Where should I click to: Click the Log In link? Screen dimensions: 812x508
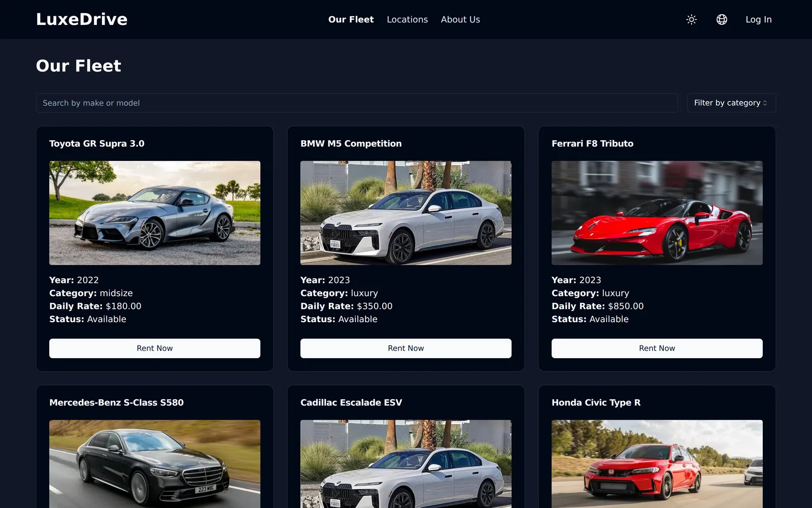[758, 19]
